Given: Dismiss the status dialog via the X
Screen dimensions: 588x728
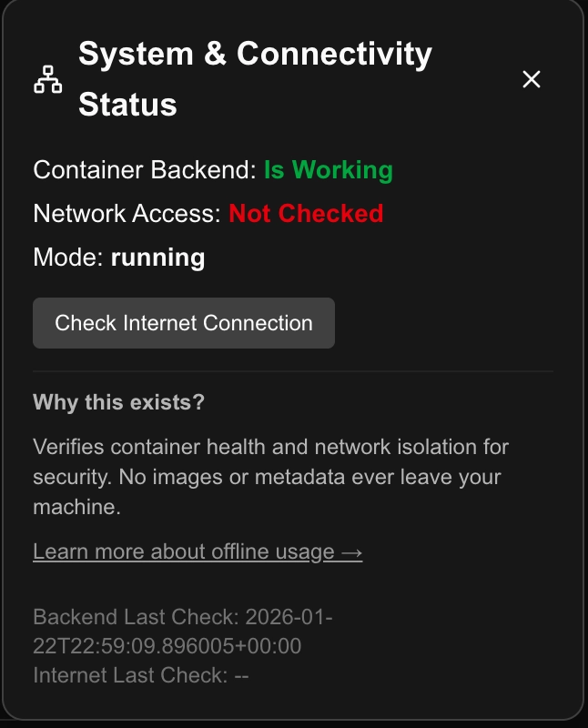Looking at the screenshot, I should tap(531, 79).
